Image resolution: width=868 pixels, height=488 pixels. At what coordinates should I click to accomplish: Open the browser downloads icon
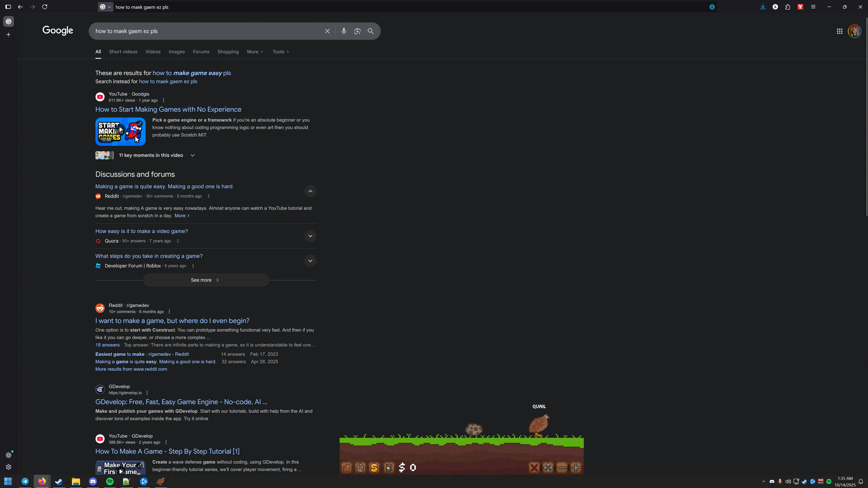763,7
